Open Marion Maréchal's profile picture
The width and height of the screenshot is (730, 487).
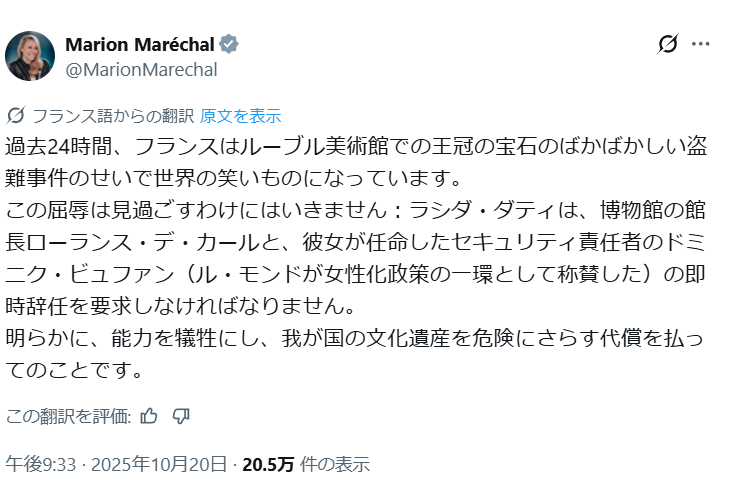click(x=30, y=56)
